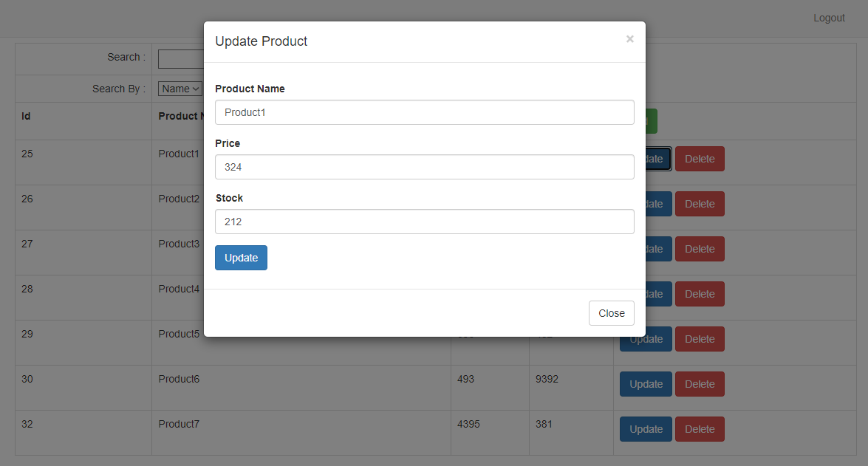Click the Stock field containing 212
Viewport: 868px width, 466px height.
424,222
